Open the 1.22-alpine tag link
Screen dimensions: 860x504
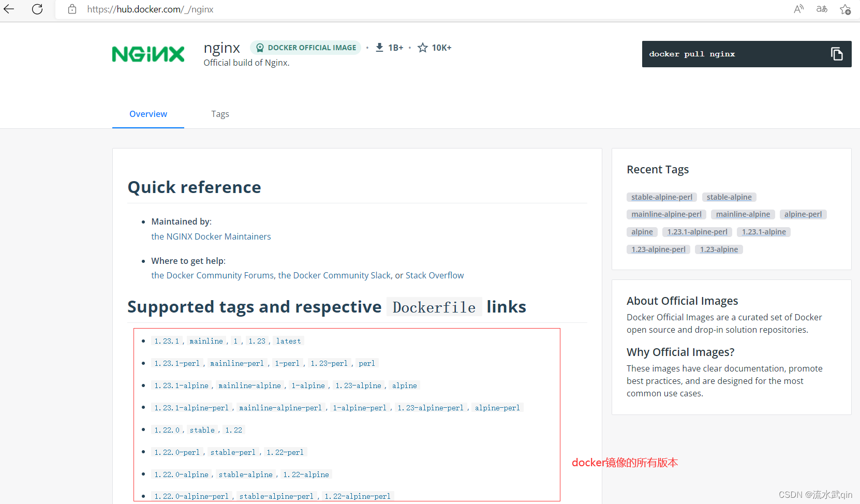tap(306, 475)
